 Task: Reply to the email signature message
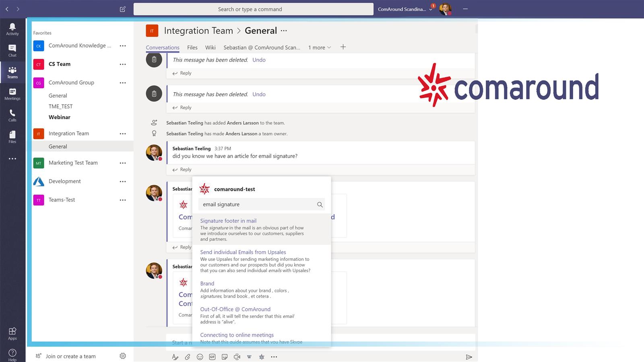182,170
